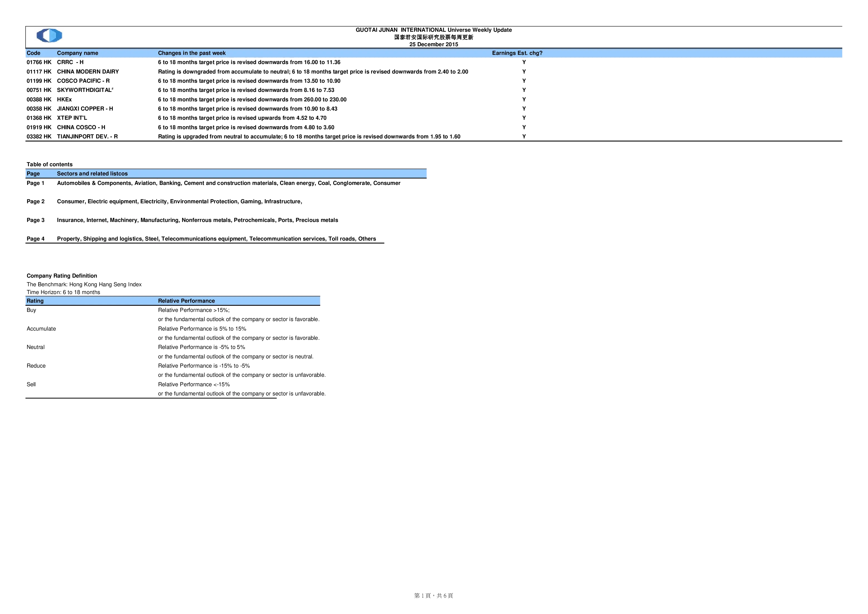This screenshot has height=614, width=868.
Task: Select the 'Page 2' contents entry
Action: pos(36,202)
